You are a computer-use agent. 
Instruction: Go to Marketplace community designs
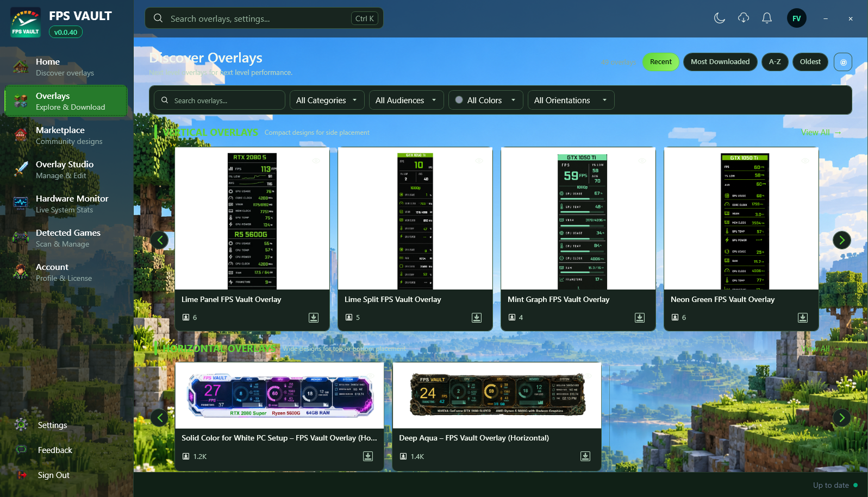coord(66,135)
